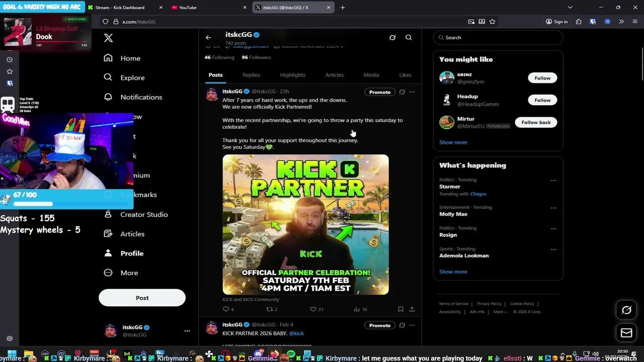Repost the Kick Partnered post
Image resolution: width=644 pixels, height=362 pixels.
tap(271, 309)
